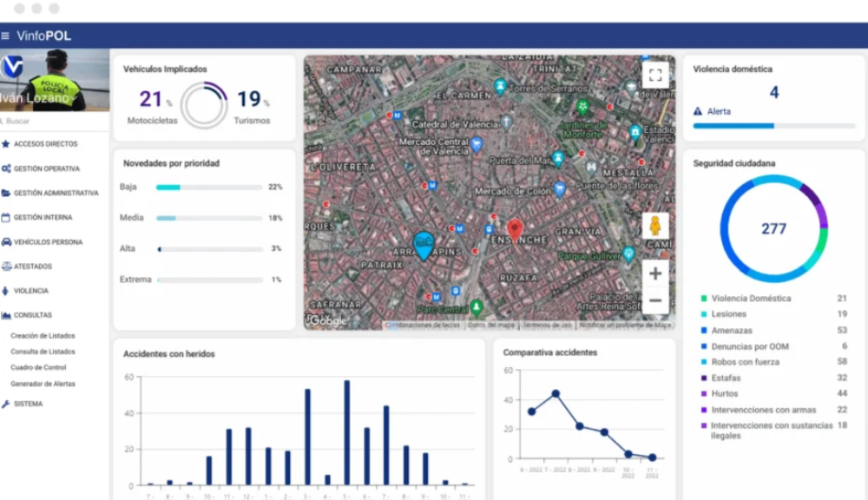Click the Estafas legend color swatch
This screenshot has width=868, height=500.
coord(704,378)
